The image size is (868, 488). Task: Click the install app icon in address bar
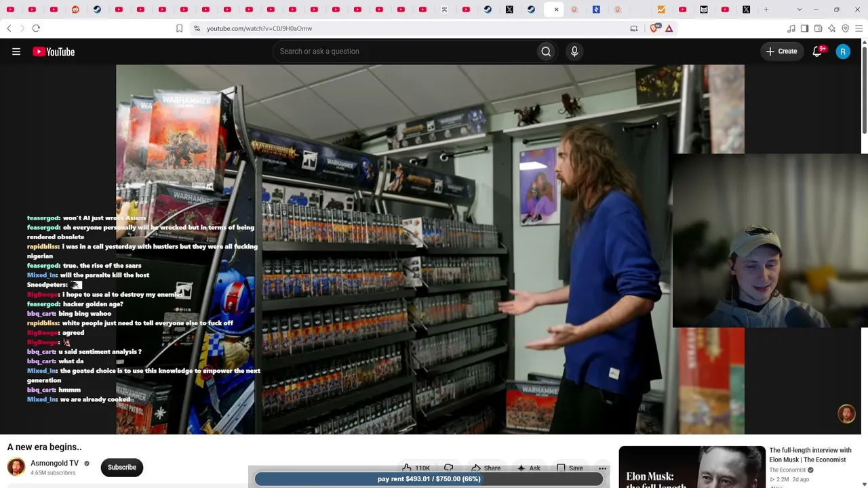tap(634, 28)
